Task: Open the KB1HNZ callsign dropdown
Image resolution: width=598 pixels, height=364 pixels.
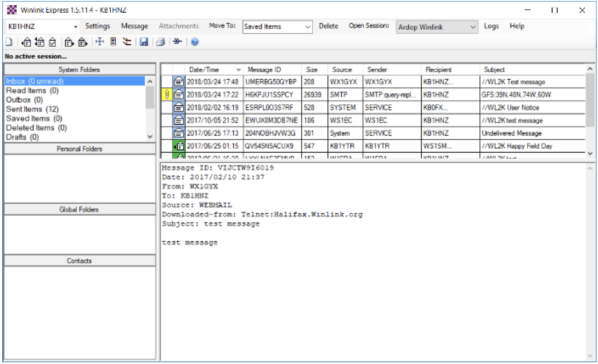Action: click(x=43, y=27)
